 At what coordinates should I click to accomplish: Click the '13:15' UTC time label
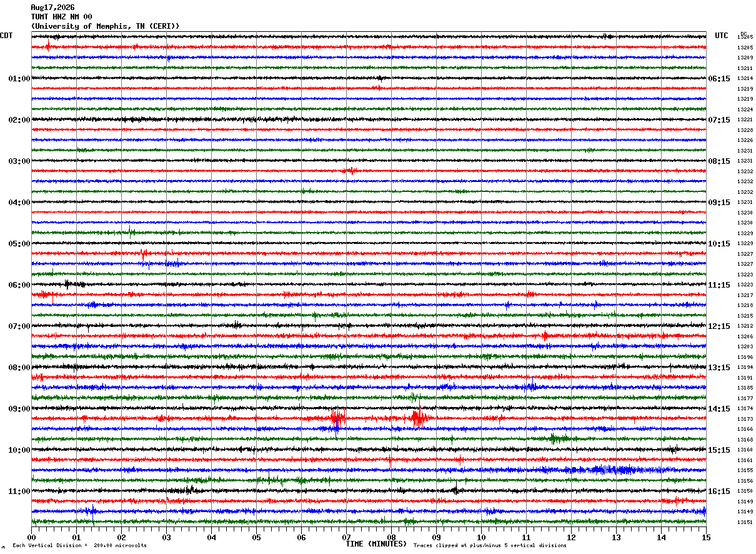(719, 368)
